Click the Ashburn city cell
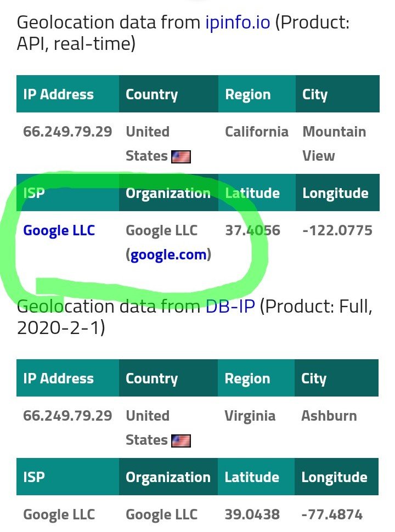395x532 pixels. point(329,416)
